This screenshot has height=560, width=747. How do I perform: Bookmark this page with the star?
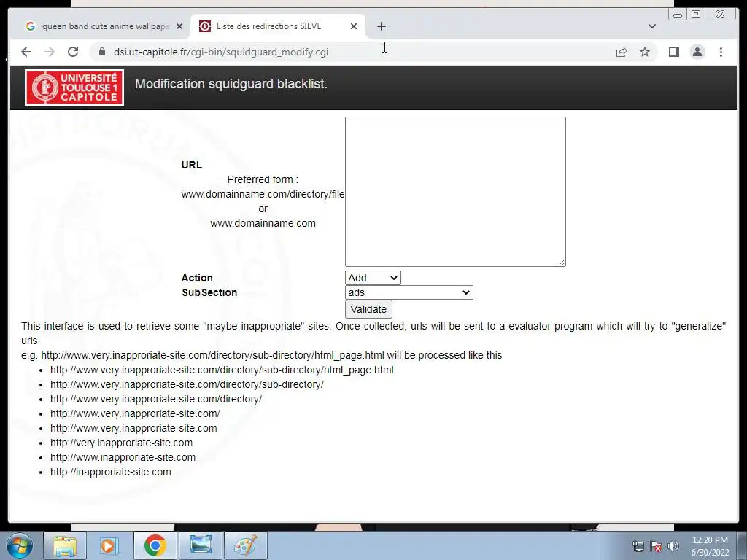645,52
